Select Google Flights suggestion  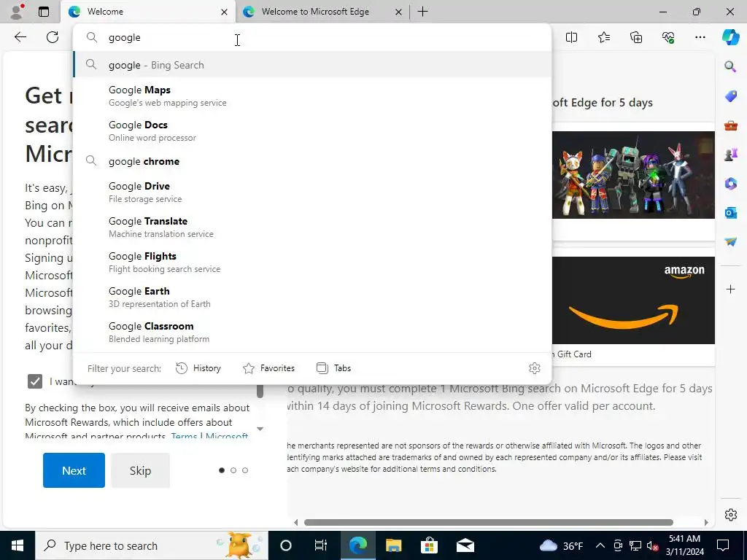pyautogui.click(x=312, y=262)
